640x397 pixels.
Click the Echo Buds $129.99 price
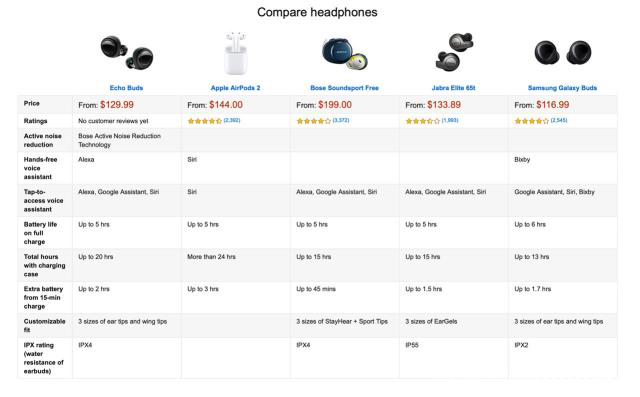click(117, 105)
